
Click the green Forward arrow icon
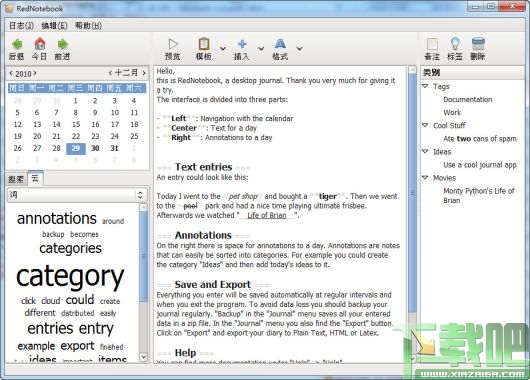[x=63, y=44]
